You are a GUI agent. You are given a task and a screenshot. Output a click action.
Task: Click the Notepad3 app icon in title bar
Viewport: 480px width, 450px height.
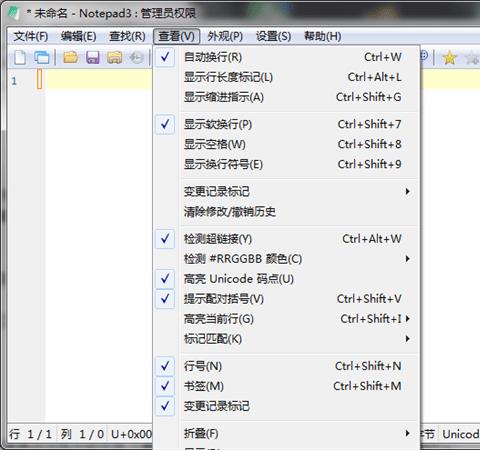[x=14, y=13]
